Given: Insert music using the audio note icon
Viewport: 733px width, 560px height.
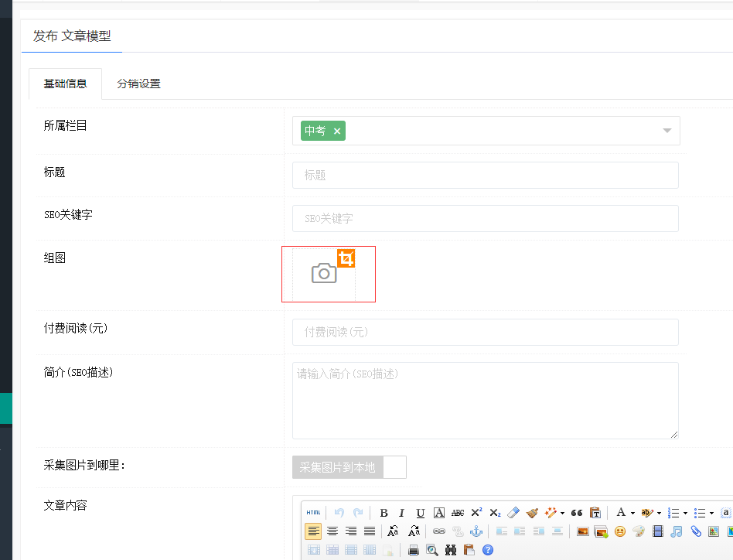Looking at the screenshot, I should [677, 531].
